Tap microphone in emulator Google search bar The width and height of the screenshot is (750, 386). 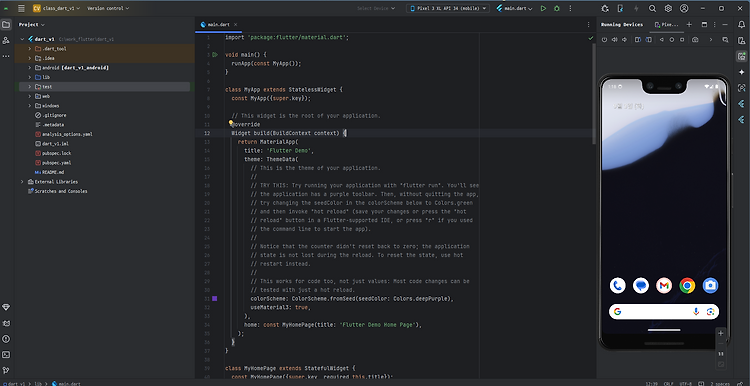[x=696, y=311]
